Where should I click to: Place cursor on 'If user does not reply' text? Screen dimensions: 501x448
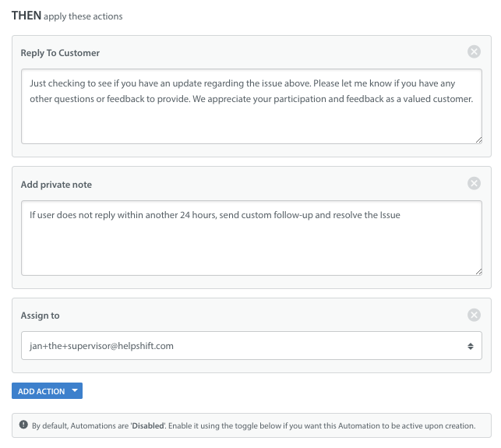(74, 214)
